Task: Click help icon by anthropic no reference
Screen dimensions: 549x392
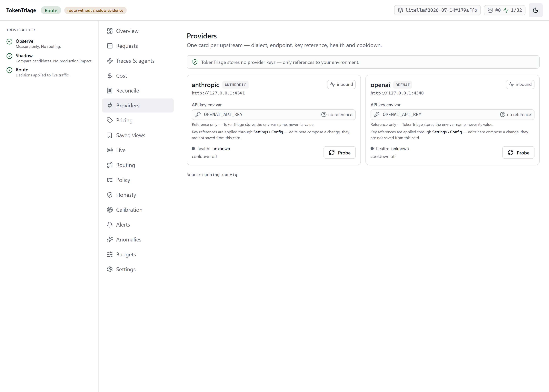Action: click(x=324, y=114)
